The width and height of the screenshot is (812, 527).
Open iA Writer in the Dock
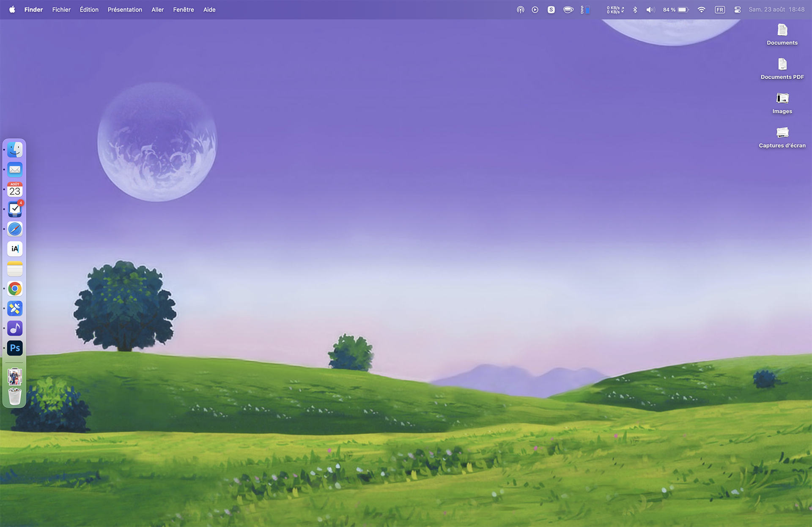15,249
